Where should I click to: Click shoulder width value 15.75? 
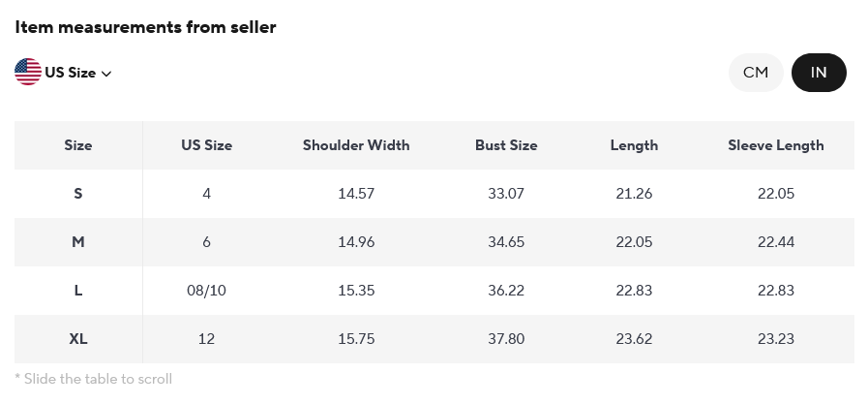(356, 339)
